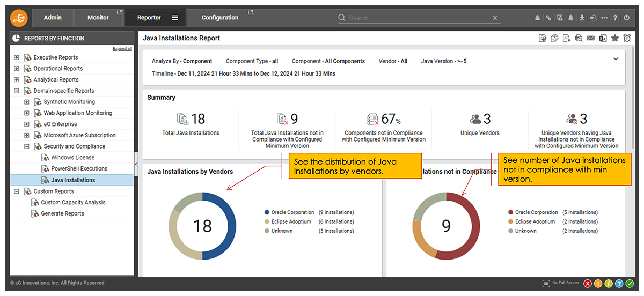Export the report to Excel icon
The width and height of the screenshot is (644, 296).
[x=603, y=38]
